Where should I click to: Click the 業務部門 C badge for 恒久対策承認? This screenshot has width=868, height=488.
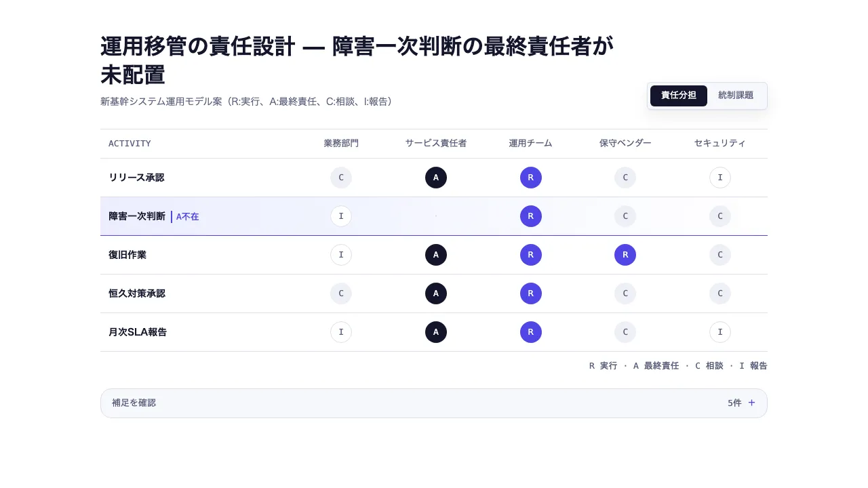click(341, 293)
